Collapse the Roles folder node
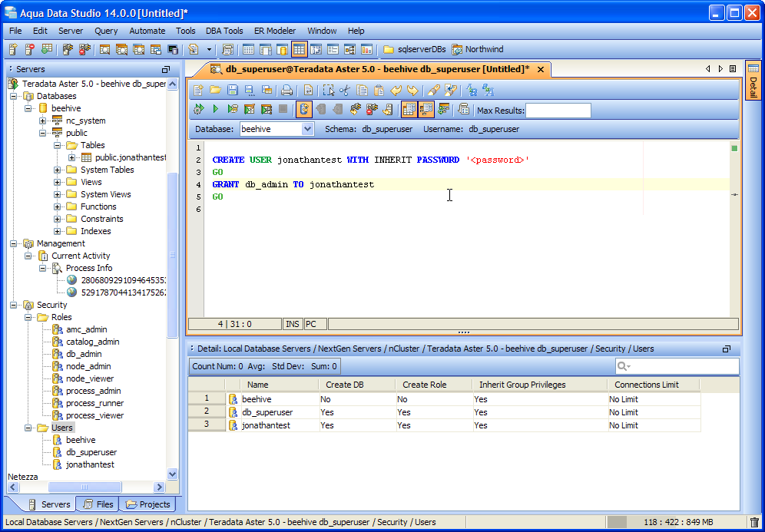This screenshot has width=765, height=532. coord(28,317)
